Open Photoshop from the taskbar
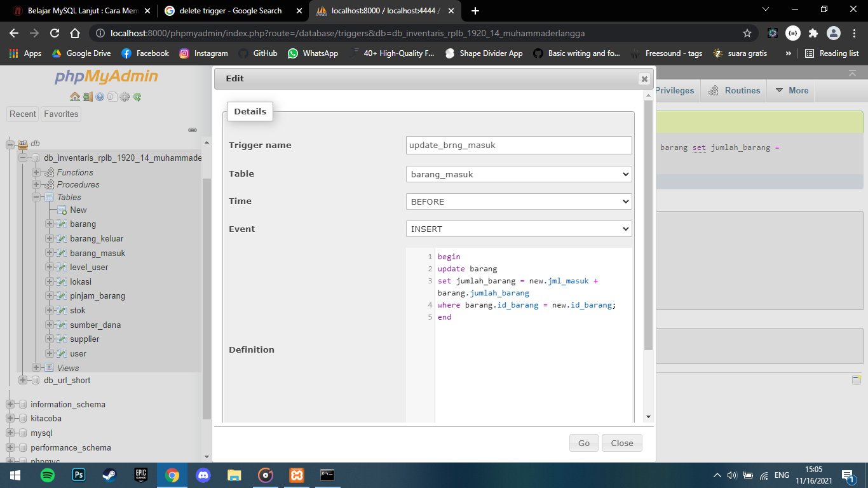The height and width of the screenshot is (488, 868). pos(79,475)
